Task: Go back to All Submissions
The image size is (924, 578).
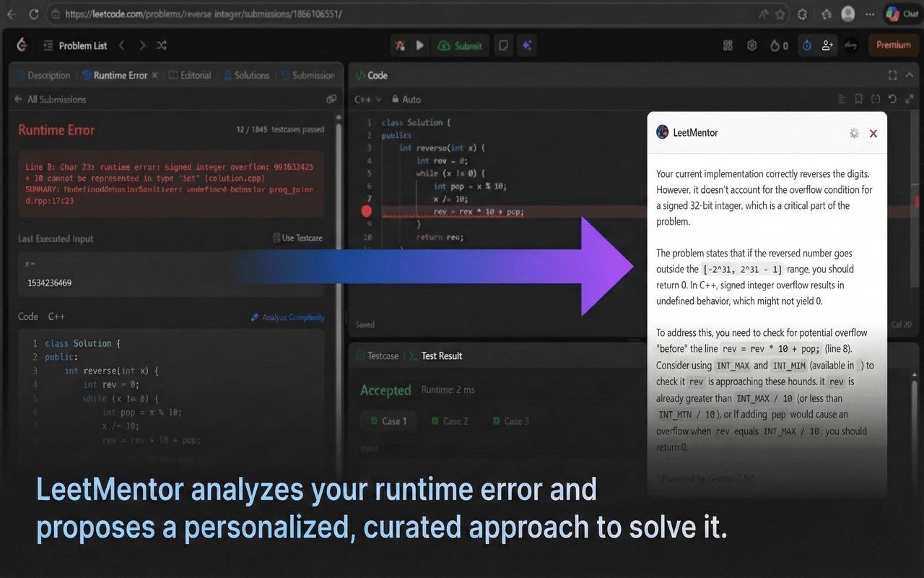Action: (x=50, y=99)
